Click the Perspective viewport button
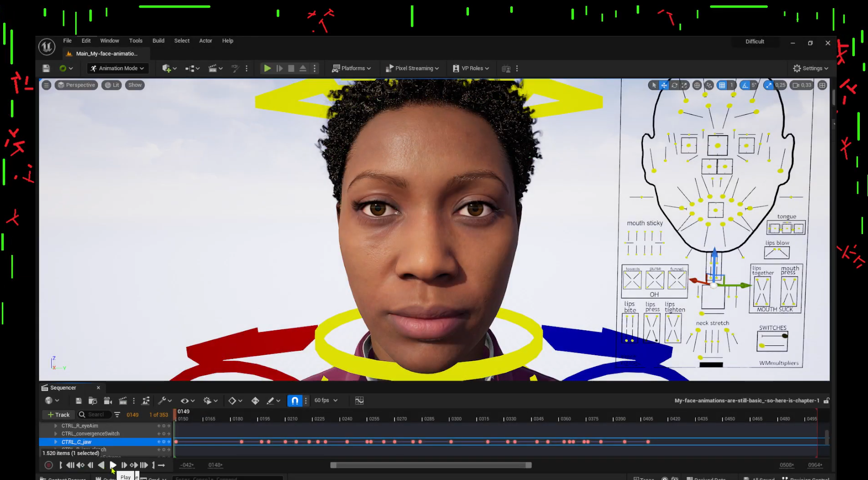868x480 pixels. pyautogui.click(x=76, y=85)
